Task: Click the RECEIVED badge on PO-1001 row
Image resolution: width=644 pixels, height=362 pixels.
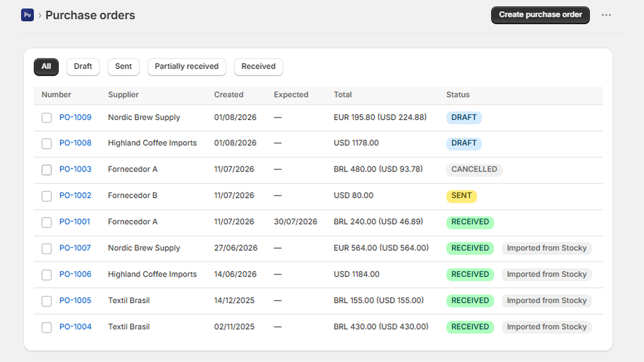Action: point(470,222)
